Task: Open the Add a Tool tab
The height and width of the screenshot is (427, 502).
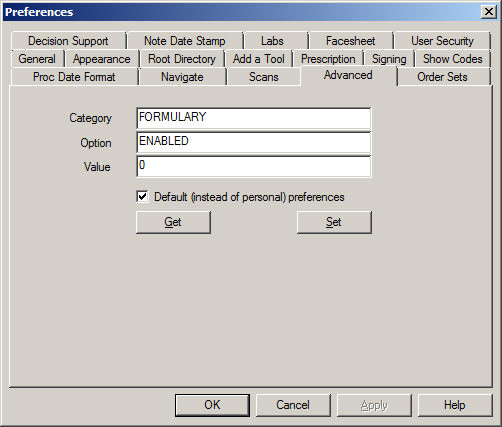Action: pos(259,59)
